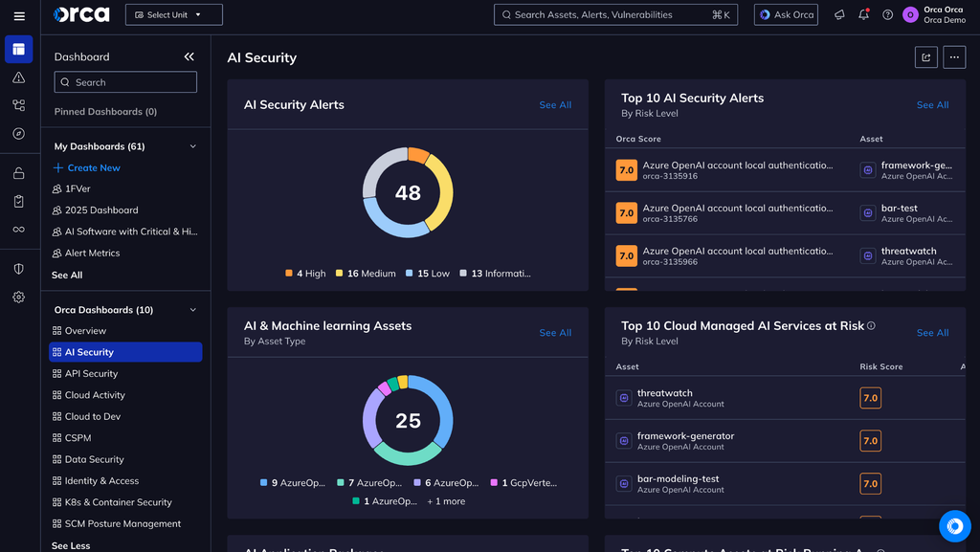Click See All in AI & Machine learning Assets

(x=555, y=333)
